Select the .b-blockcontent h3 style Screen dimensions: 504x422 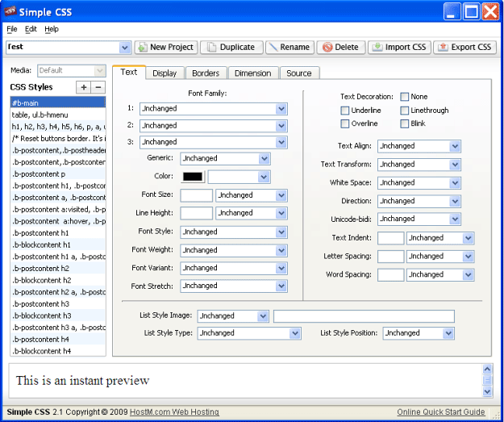click(x=58, y=315)
